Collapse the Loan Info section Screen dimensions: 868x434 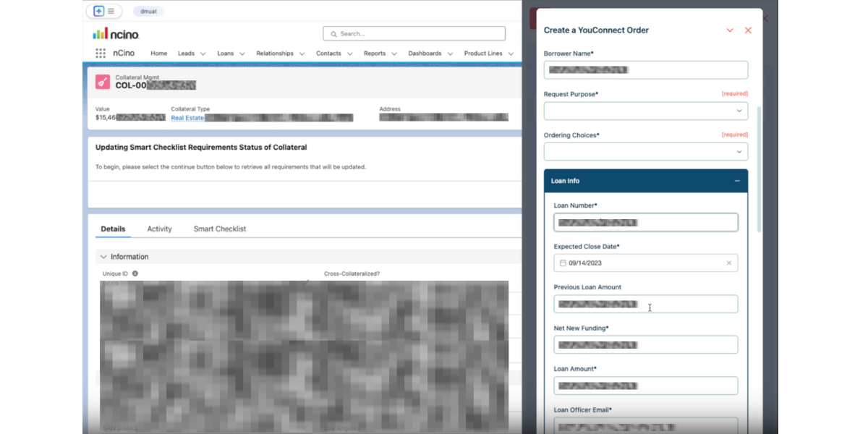click(x=736, y=181)
